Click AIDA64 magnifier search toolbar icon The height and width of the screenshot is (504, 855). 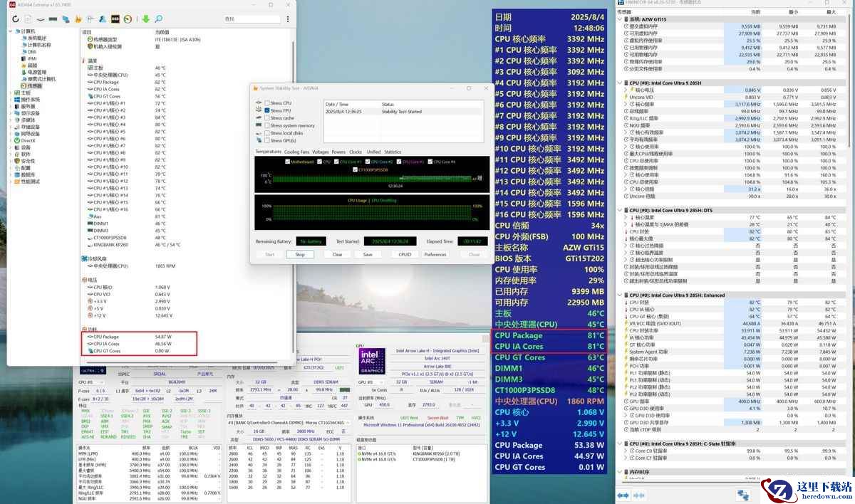[x=159, y=19]
